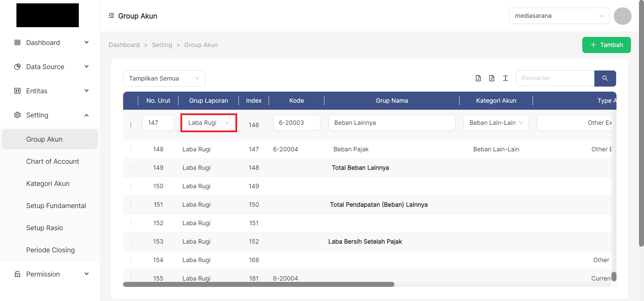
Task: Click the green Tambah button
Action: point(606,45)
